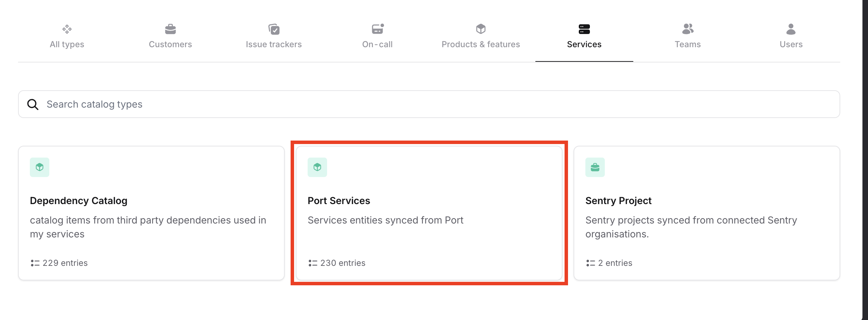Click the 229 entries count

[65, 263]
